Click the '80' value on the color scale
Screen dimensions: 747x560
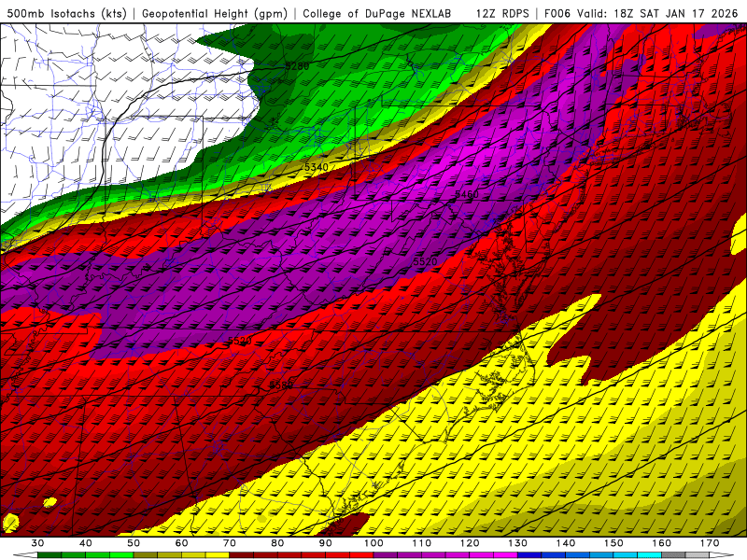point(277,543)
